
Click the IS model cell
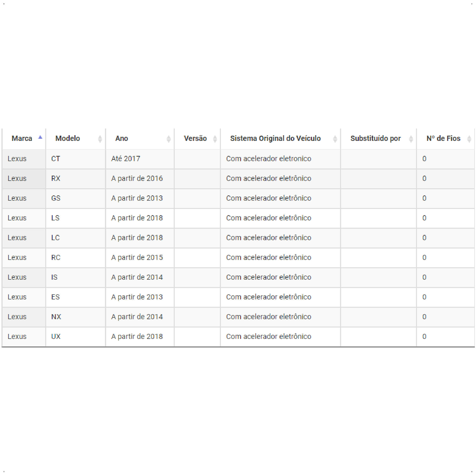pos(76,277)
